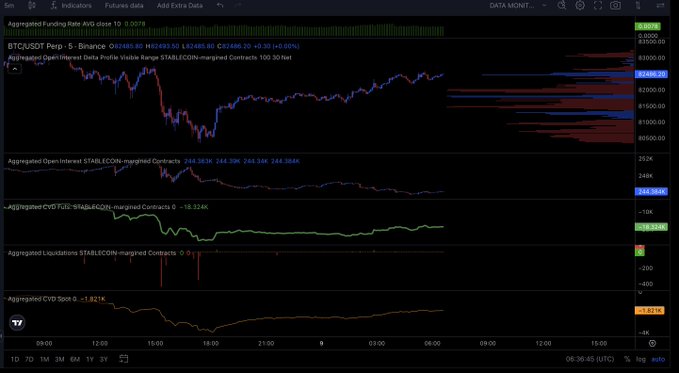Take a chart snapshot with camera icon
This screenshot has width=679, height=373.
615,6
